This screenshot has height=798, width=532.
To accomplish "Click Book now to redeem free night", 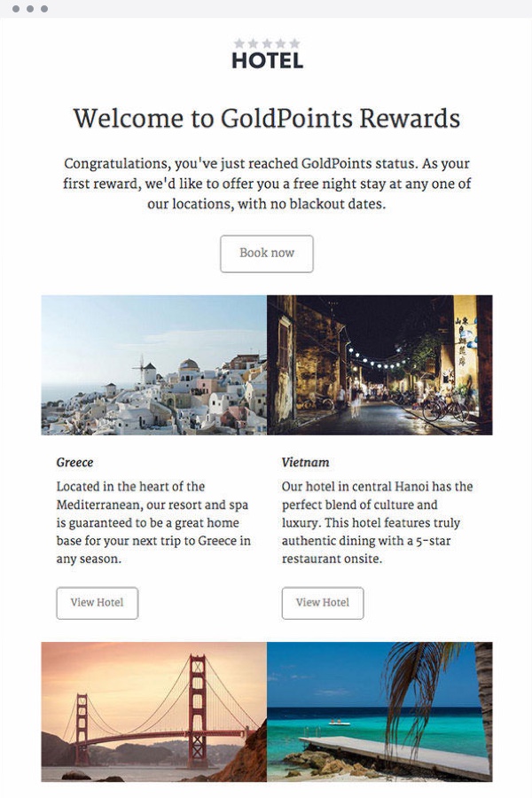I will (x=267, y=254).
